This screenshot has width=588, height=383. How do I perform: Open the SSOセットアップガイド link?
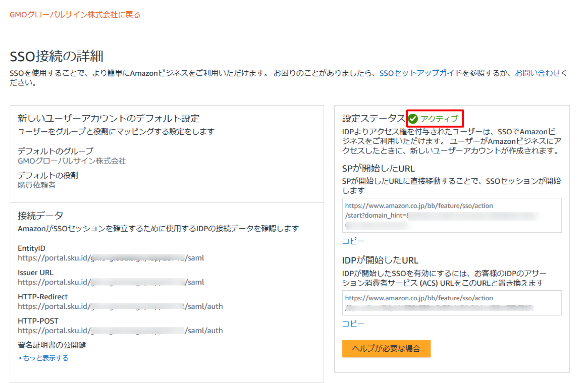click(x=421, y=73)
